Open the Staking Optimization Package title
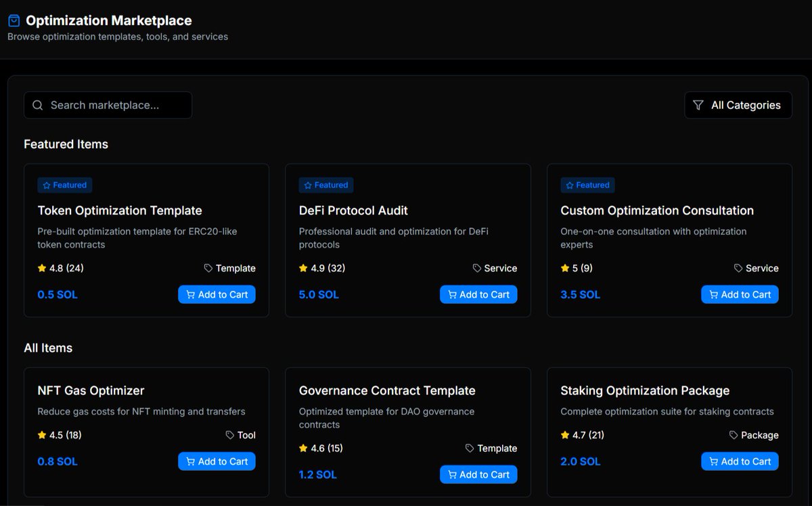The width and height of the screenshot is (812, 506). click(x=645, y=390)
